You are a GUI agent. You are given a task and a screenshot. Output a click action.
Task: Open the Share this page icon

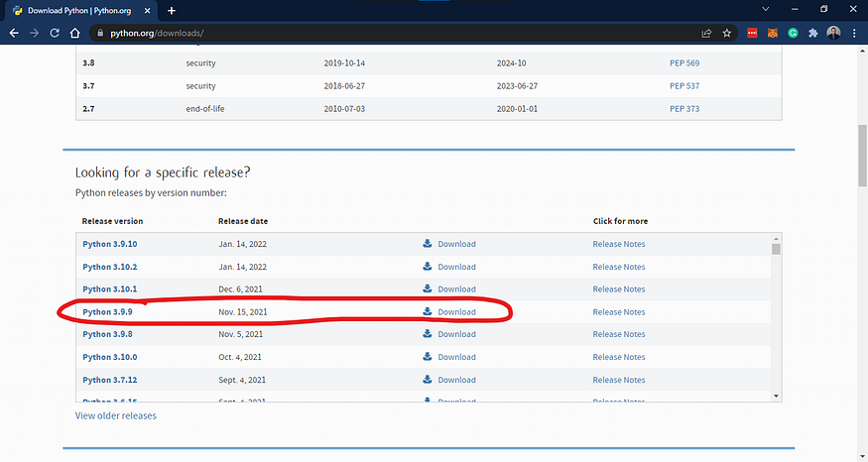(x=706, y=33)
